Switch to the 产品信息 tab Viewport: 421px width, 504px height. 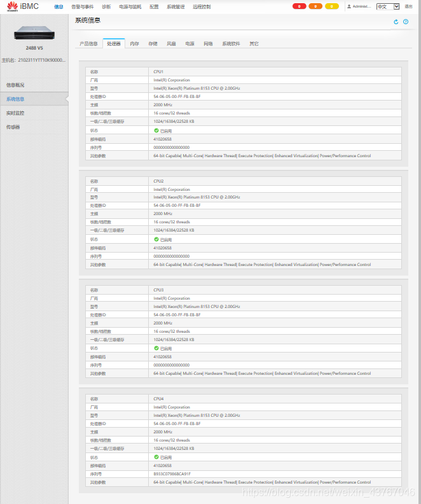(88, 44)
